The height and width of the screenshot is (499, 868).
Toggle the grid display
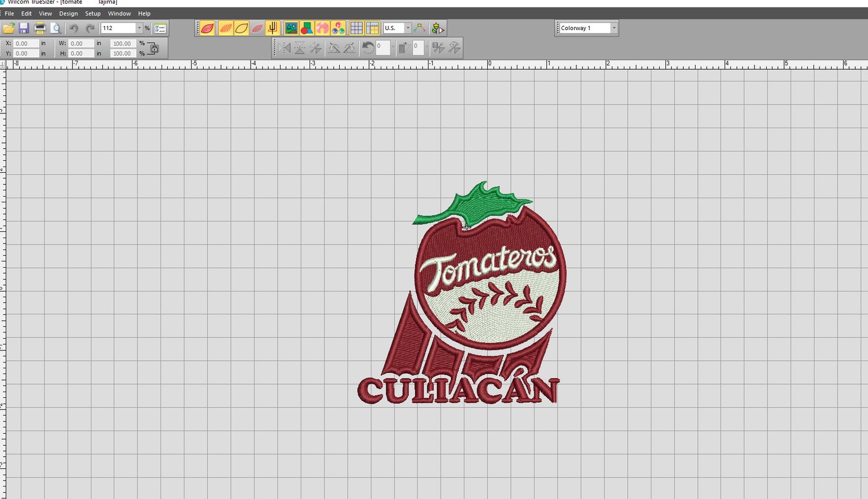[356, 28]
